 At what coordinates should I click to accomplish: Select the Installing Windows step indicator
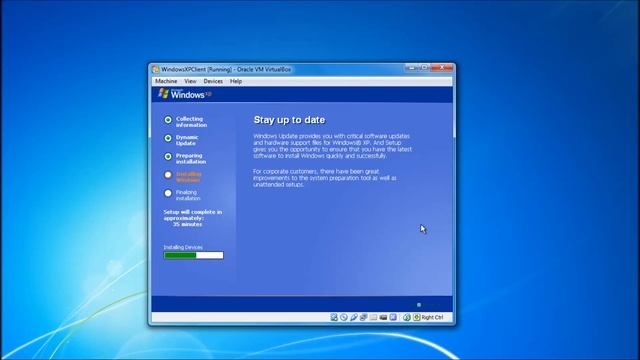click(168, 175)
